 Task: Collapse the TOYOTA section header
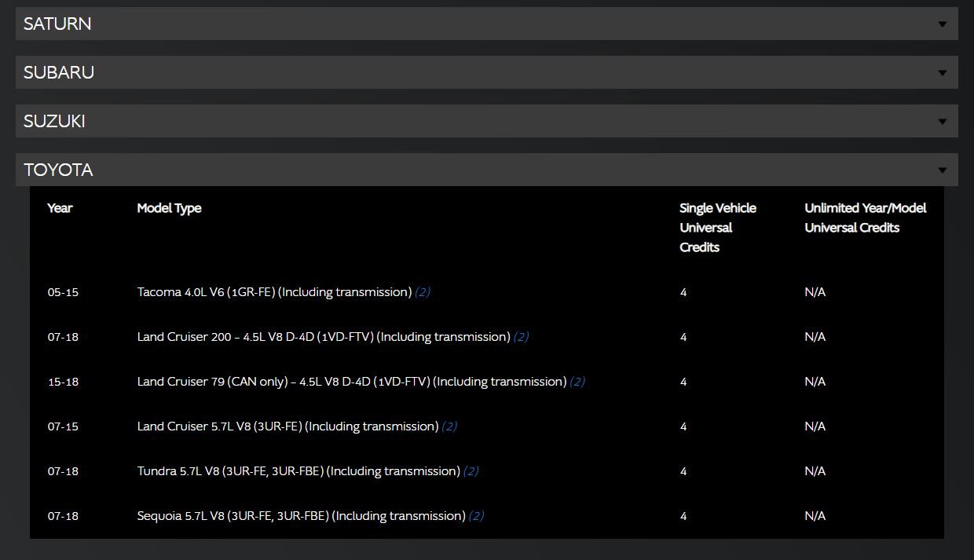point(486,170)
